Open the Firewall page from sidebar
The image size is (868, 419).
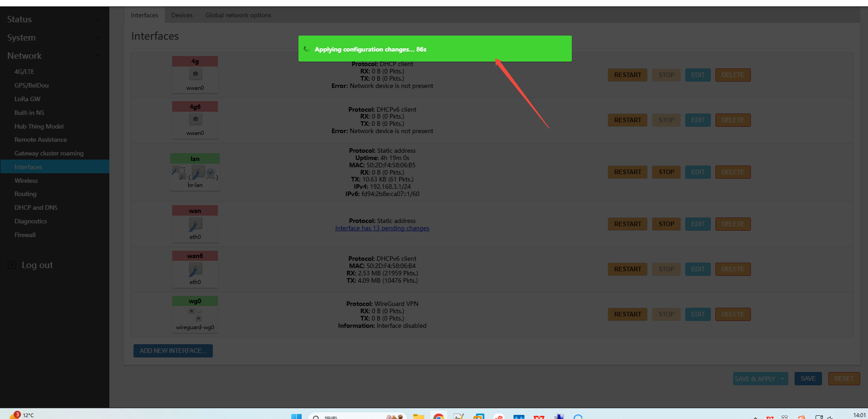click(x=25, y=235)
